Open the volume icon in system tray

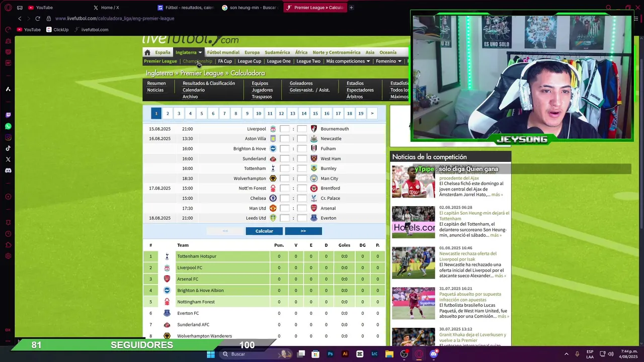coord(610,354)
